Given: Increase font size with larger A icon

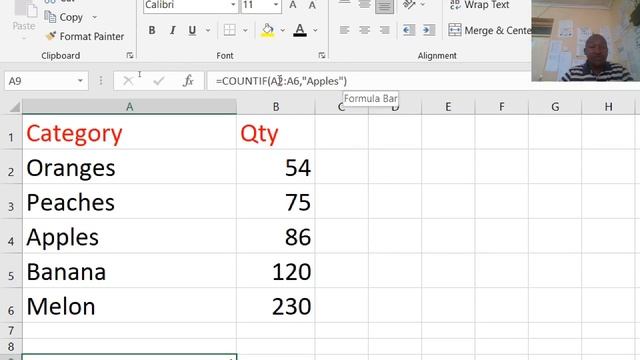Looking at the screenshot, I should click(293, 5).
